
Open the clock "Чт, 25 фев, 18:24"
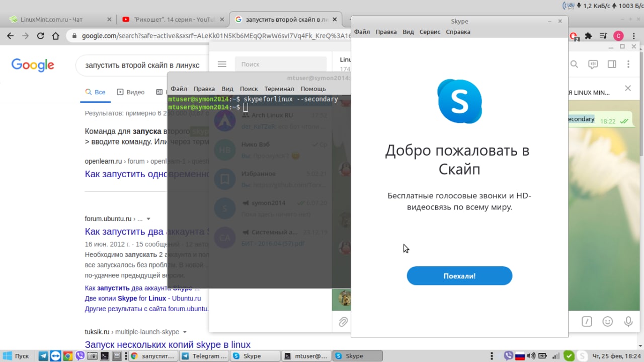click(616, 356)
